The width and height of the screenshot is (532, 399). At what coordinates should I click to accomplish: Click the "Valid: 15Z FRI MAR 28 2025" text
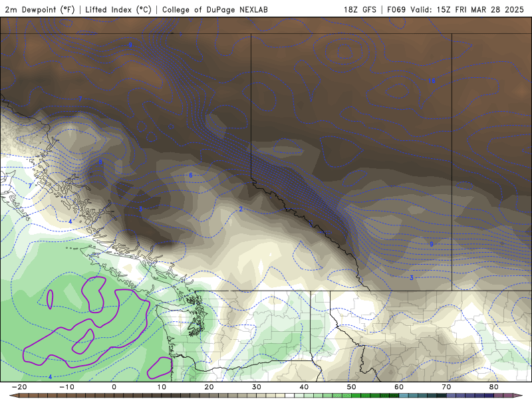(467, 9)
